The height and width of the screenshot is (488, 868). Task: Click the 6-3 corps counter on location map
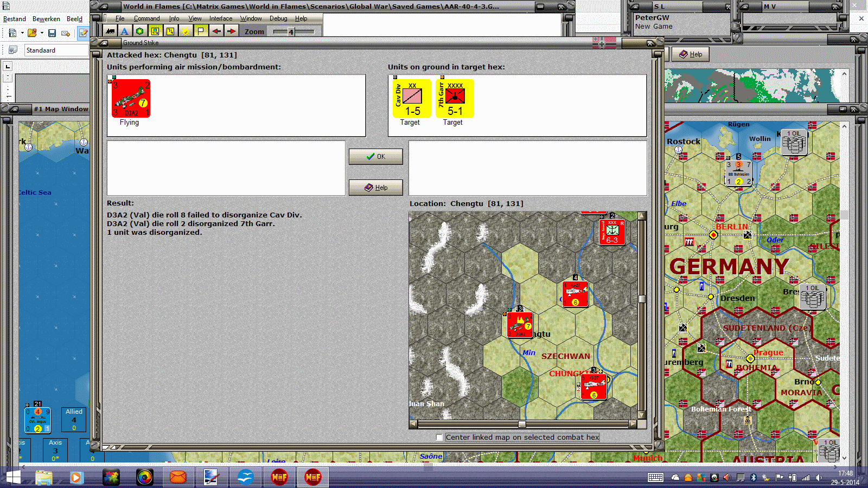[x=612, y=232]
